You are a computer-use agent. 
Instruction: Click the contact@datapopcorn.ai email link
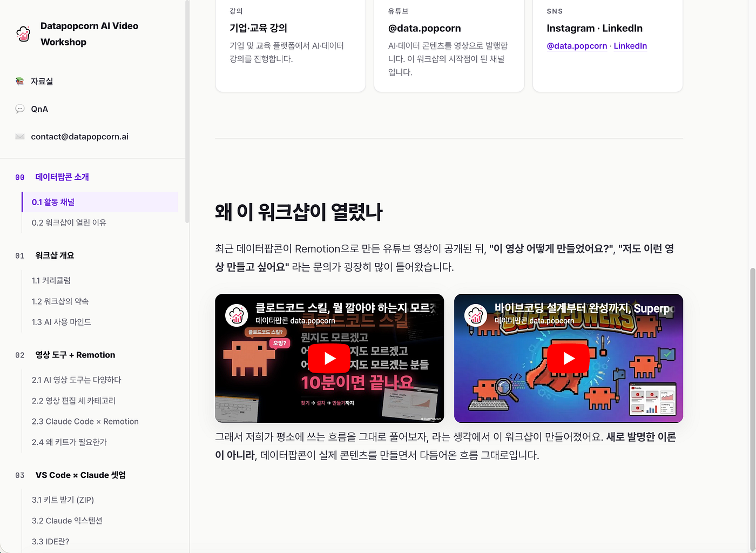click(x=80, y=137)
